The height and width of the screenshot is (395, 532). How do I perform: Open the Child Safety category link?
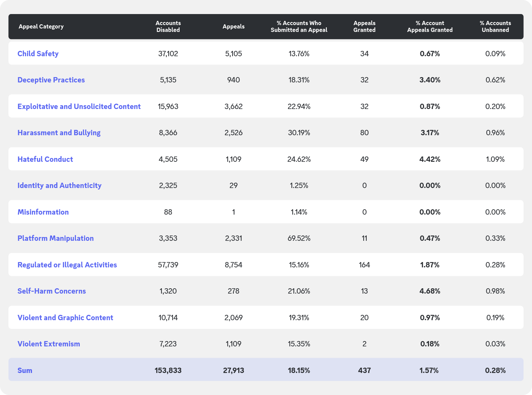pos(38,54)
